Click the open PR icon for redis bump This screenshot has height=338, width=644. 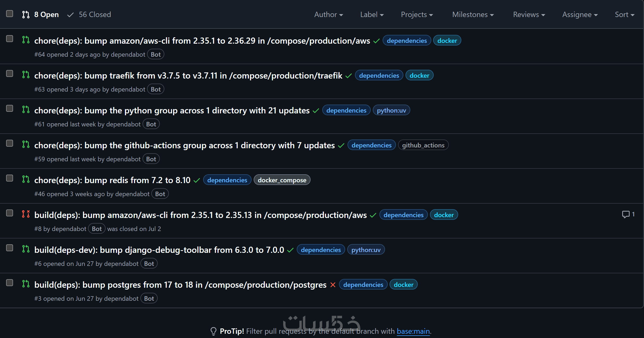[x=26, y=179]
